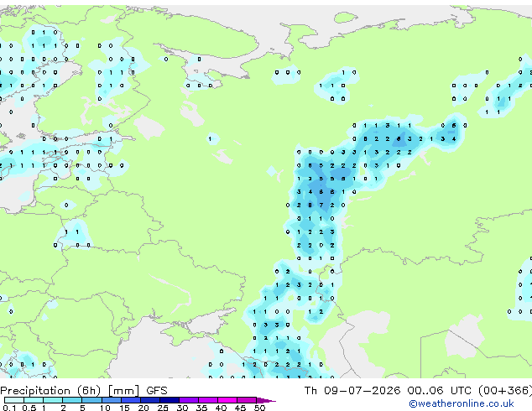Select the 20–25 mm legend color box
The image size is (532, 411).
click(149, 400)
